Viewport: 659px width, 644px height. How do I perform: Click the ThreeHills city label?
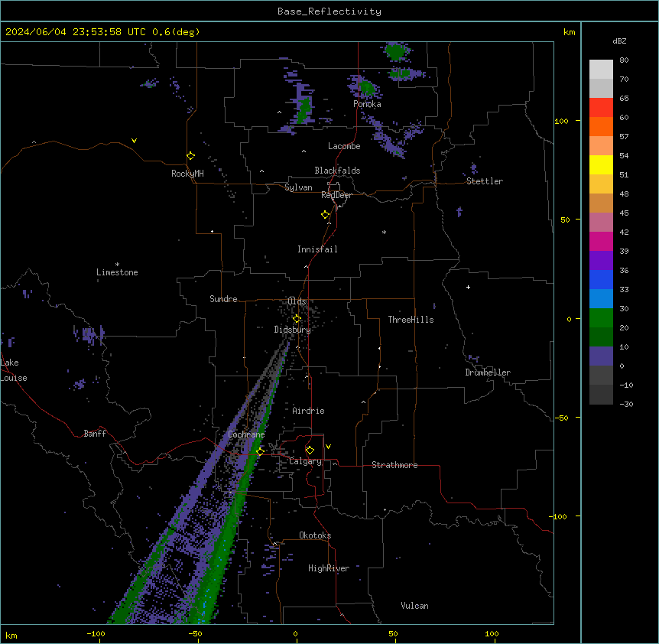pyautogui.click(x=411, y=320)
